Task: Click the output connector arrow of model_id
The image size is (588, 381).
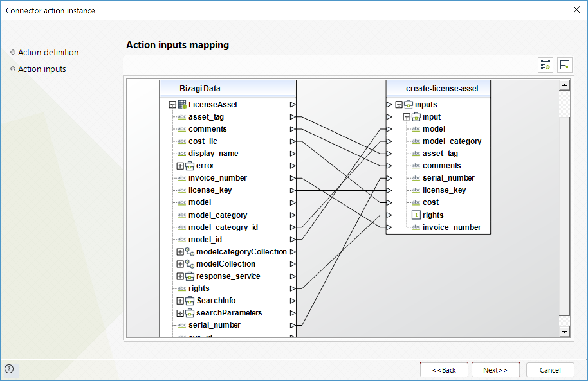Action: (x=293, y=240)
